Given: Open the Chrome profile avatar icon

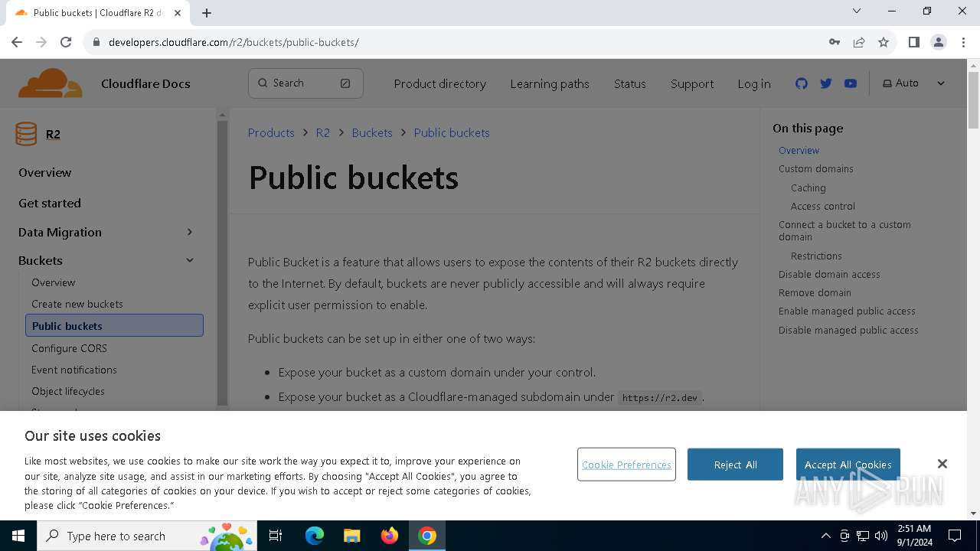Looking at the screenshot, I should coord(939,42).
